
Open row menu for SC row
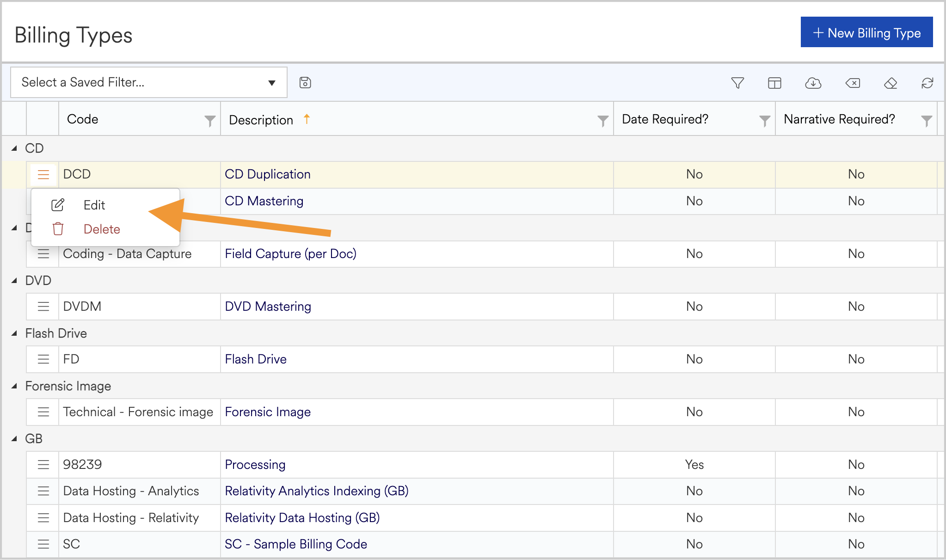(x=43, y=544)
